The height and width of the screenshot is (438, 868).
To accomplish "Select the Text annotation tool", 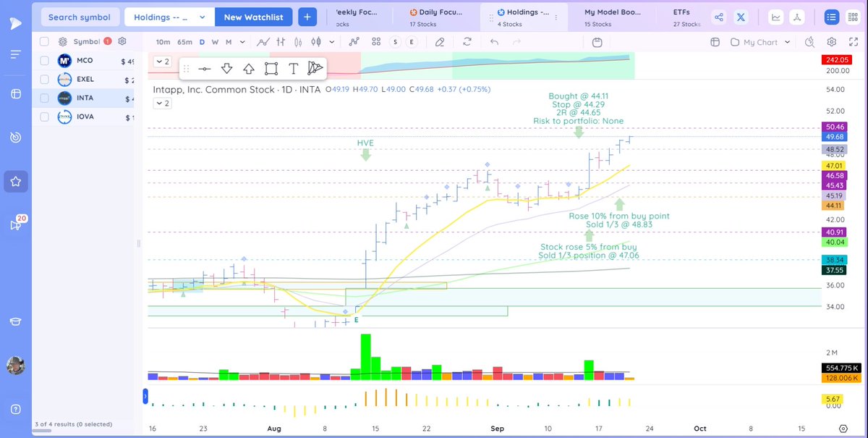I will [294, 69].
